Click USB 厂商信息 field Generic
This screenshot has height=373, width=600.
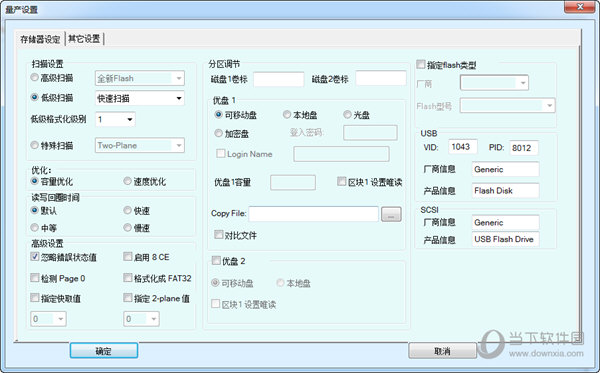click(505, 169)
